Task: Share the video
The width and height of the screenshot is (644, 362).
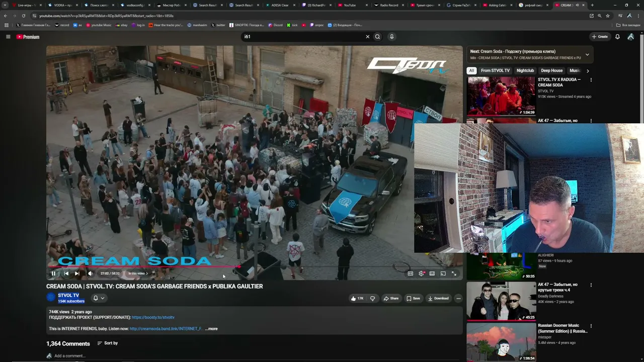Action: point(391,298)
